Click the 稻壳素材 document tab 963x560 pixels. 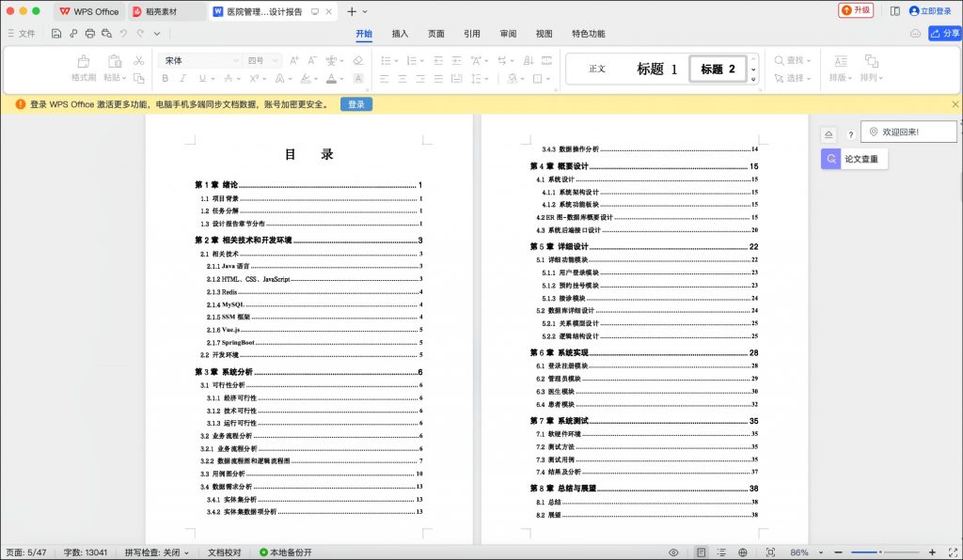tap(159, 11)
